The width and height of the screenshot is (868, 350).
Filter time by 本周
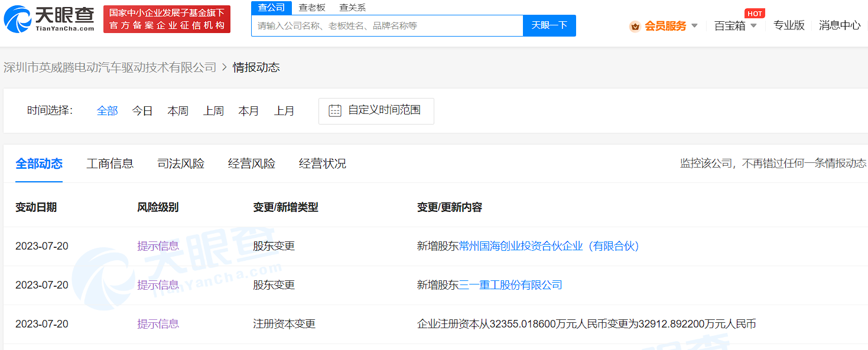178,111
